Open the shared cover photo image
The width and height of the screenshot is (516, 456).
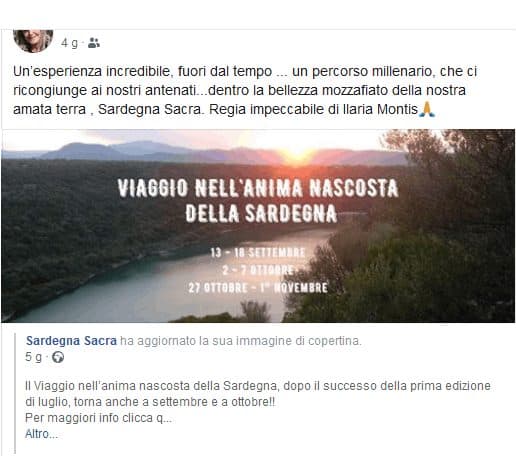(258, 226)
